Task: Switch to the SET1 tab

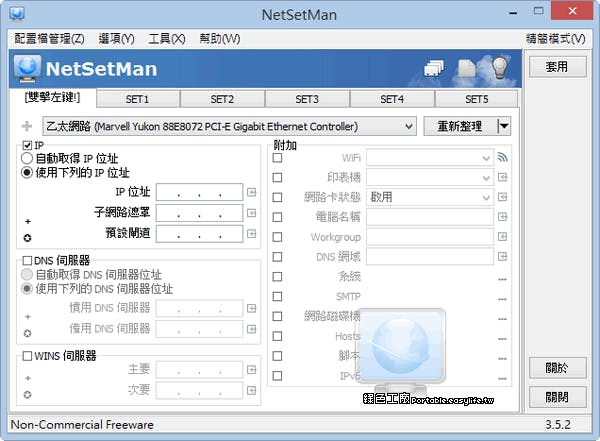Action: (138, 99)
